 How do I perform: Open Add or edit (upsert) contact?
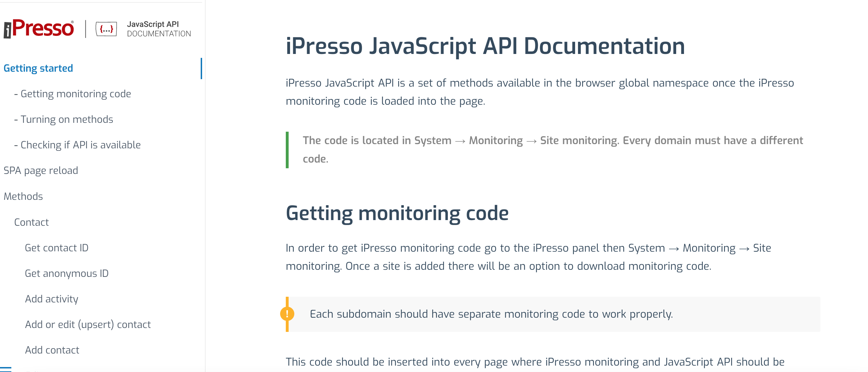tap(88, 324)
